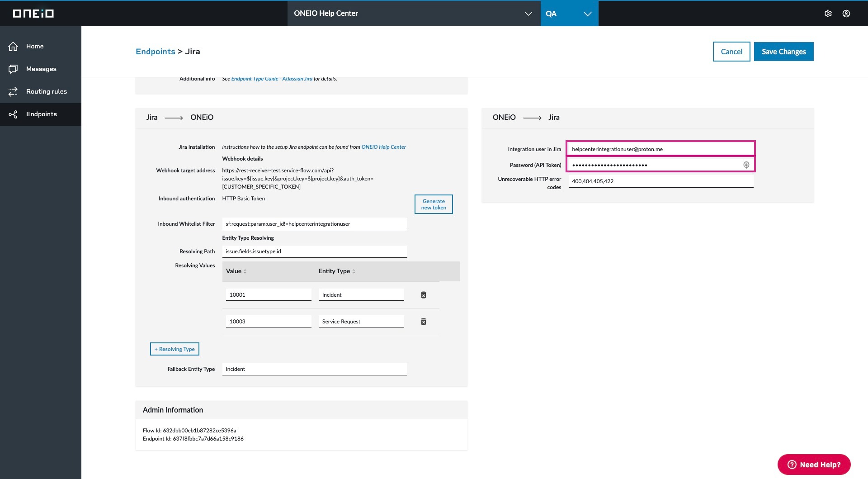Select the Endpoint Id text
Viewport: 868px width, 479px height.
point(193,439)
